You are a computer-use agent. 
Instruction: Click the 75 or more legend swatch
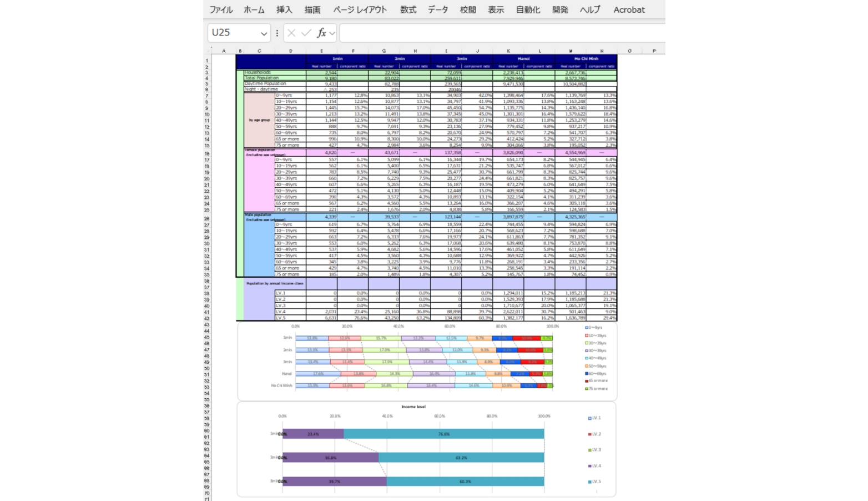(587, 389)
